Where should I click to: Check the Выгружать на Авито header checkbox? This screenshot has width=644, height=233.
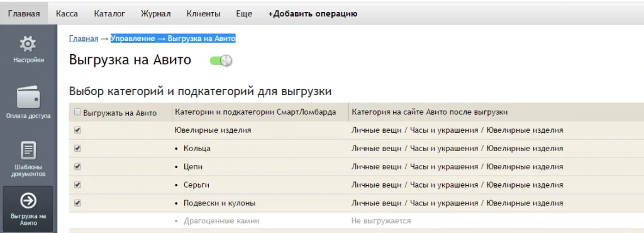tap(77, 111)
